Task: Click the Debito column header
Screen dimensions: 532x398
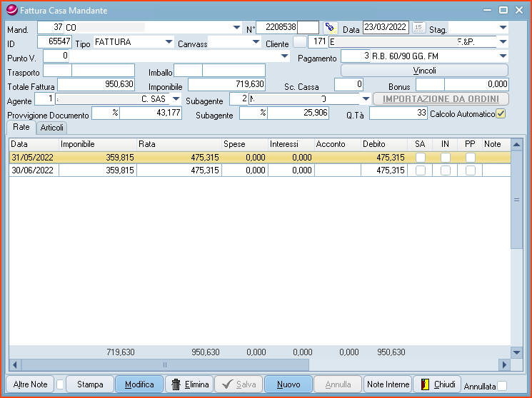Action: 384,144
